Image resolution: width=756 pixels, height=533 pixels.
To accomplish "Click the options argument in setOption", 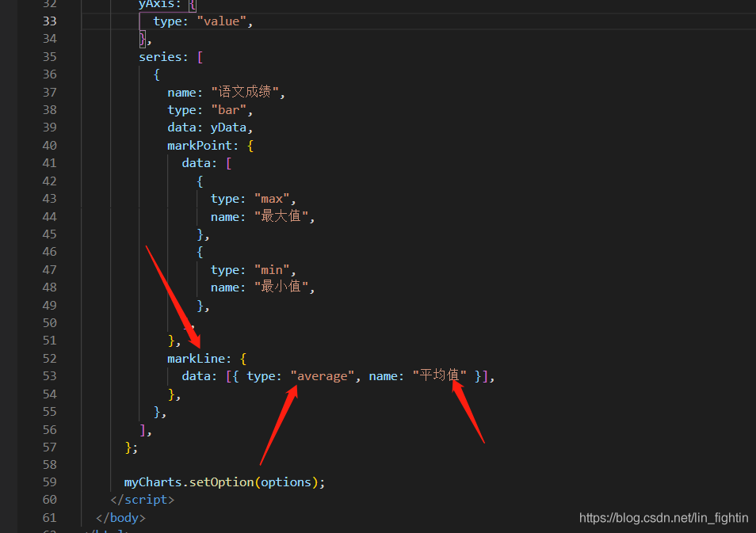I will click(x=286, y=482).
